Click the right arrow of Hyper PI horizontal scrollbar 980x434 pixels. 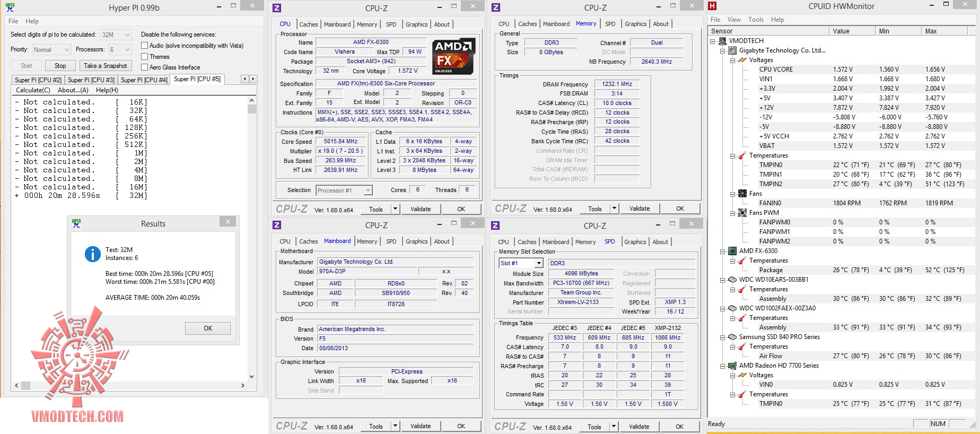(243, 386)
